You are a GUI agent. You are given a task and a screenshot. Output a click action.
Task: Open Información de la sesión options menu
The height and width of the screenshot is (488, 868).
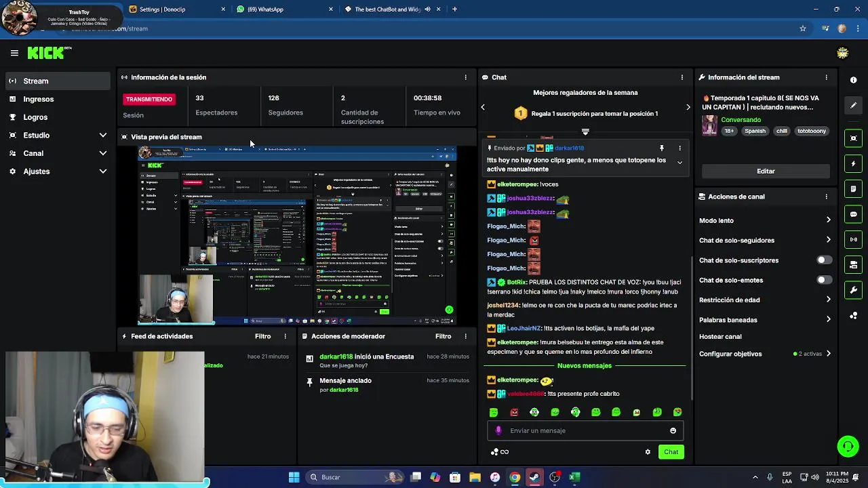(x=465, y=77)
